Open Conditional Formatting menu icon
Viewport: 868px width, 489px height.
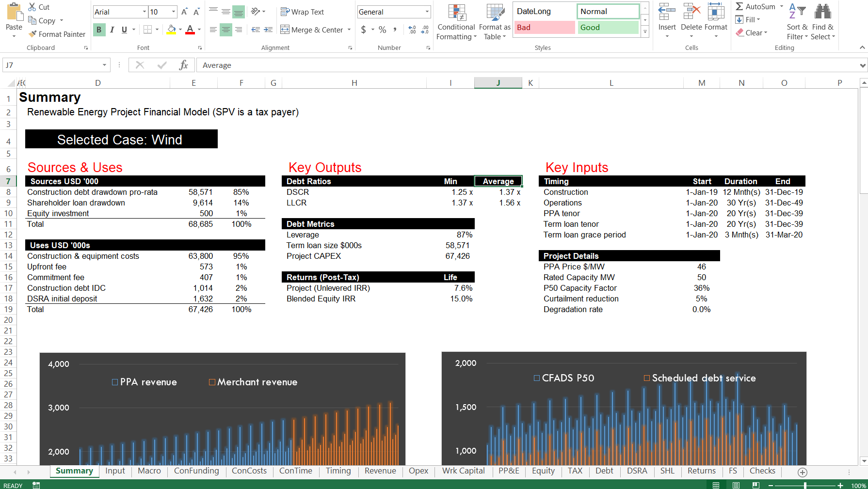pyautogui.click(x=457, y=12)
